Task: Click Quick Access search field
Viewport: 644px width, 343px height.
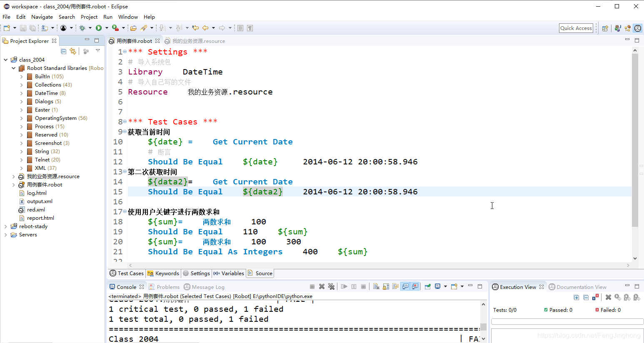Action: click(x=576, y=28)
